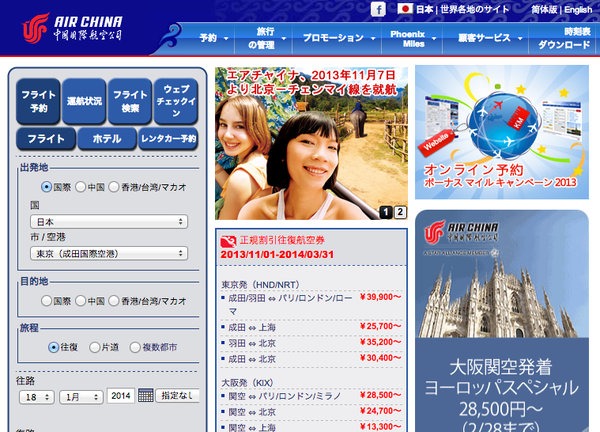Select 中国 radio under 目的地
The image size is (600, 432).
point(80,301)
